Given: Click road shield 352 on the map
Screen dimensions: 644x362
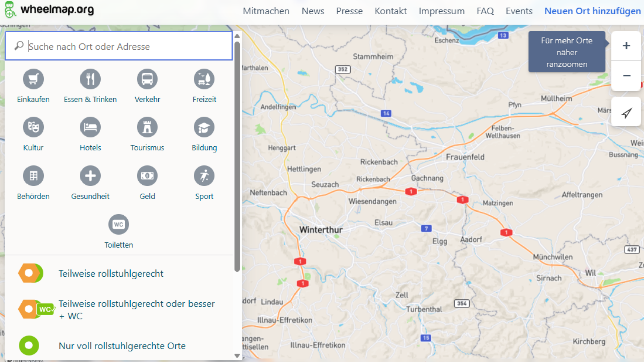Looking at the screenshot, I should [x=343, y=69].
